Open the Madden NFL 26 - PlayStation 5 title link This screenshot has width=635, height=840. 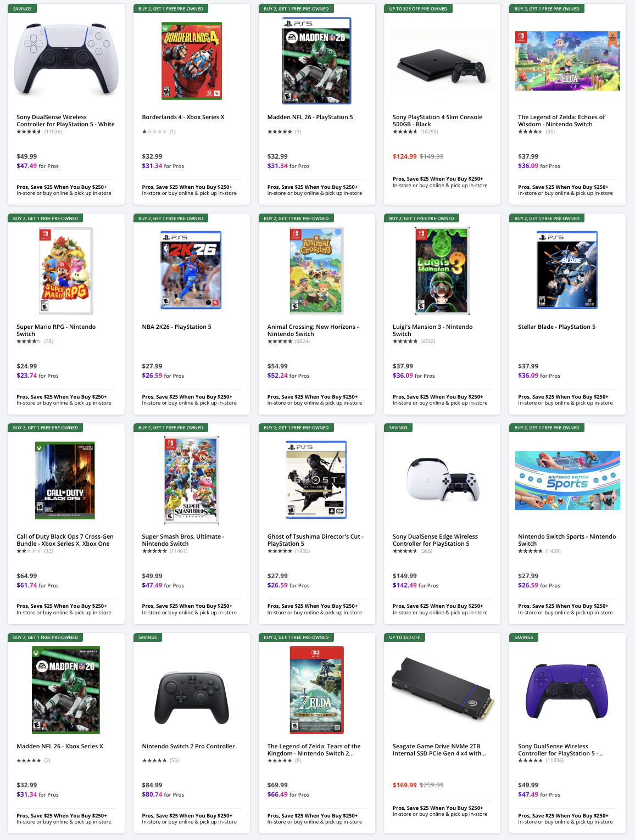click(310, 117)
